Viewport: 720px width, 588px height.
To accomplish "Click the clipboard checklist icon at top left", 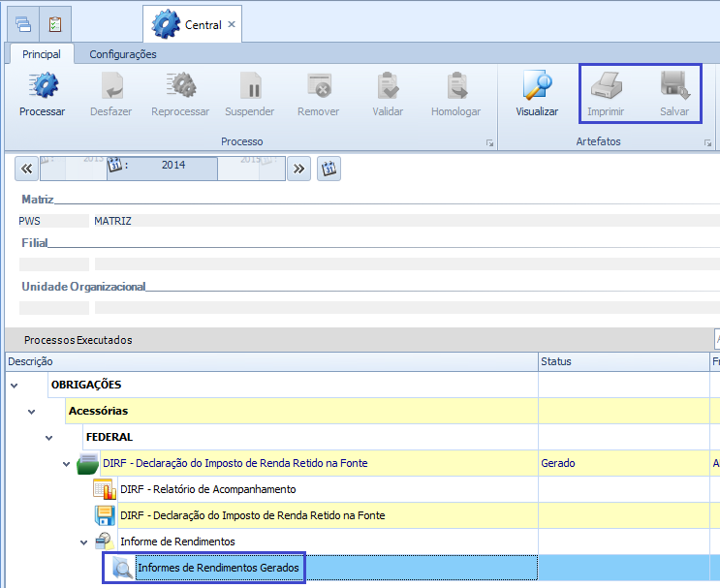I will tap(55, 24).
